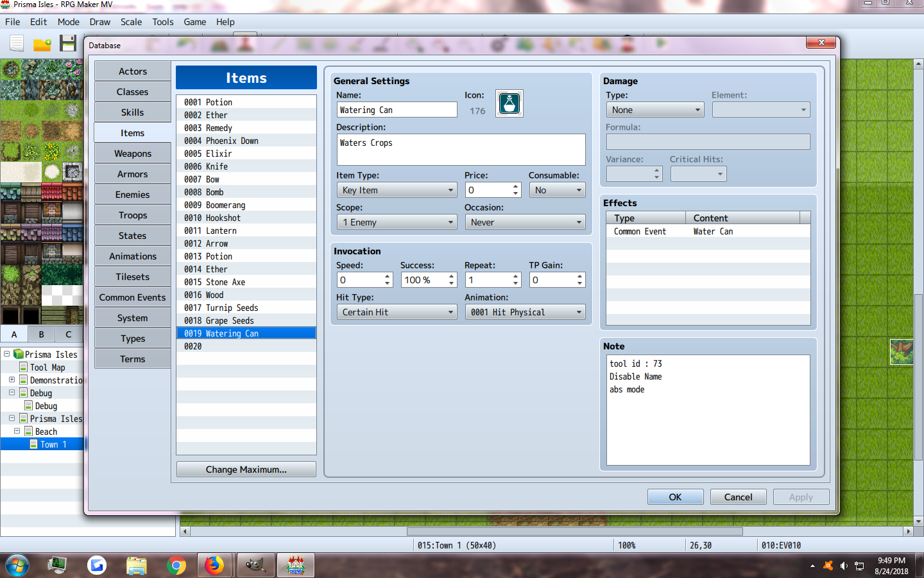Click the Windows Start orb

[x=17, y=566]
